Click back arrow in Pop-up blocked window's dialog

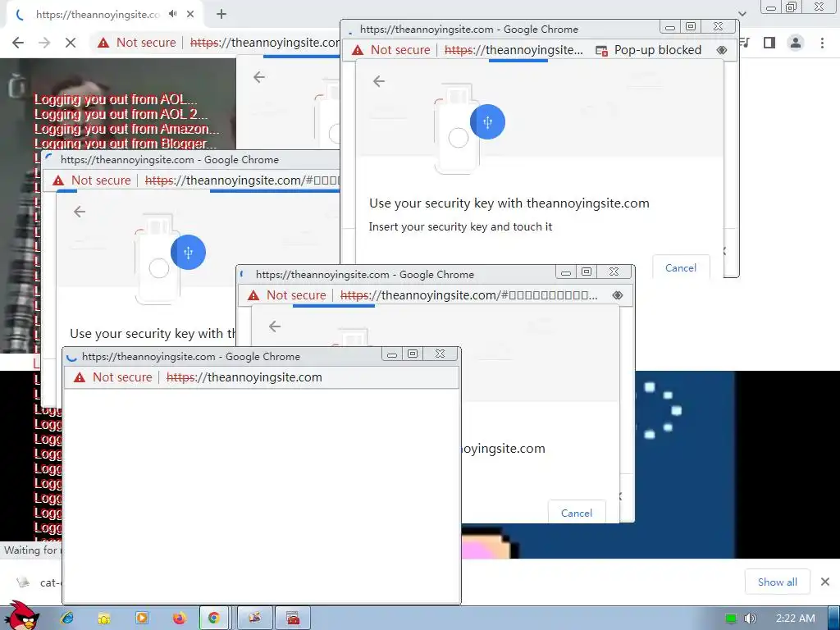tap(379, 81)
